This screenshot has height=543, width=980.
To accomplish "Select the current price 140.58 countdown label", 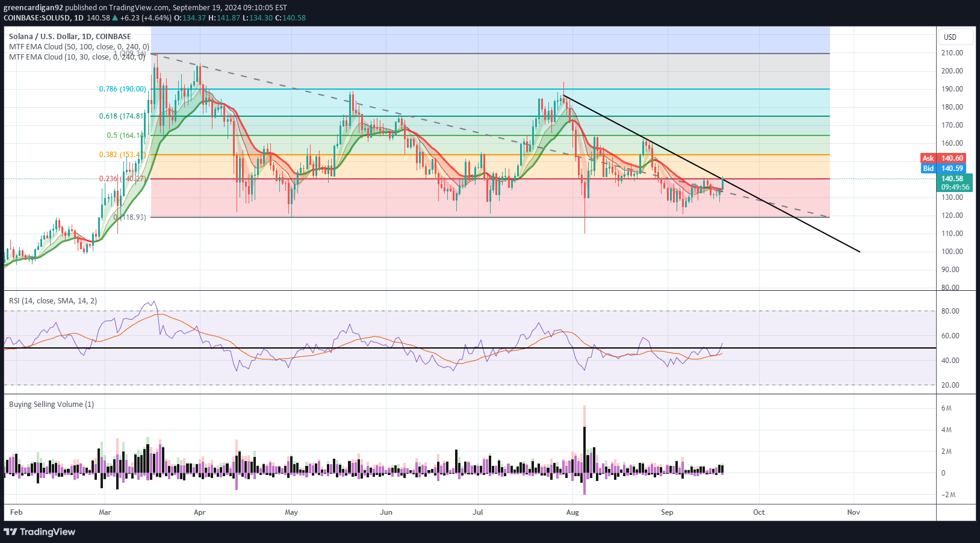I will tap(955, 183).
